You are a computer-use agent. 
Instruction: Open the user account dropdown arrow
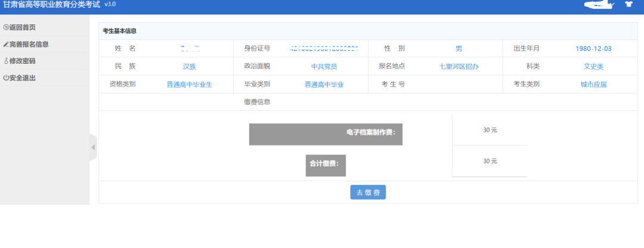tap(611, 5)
